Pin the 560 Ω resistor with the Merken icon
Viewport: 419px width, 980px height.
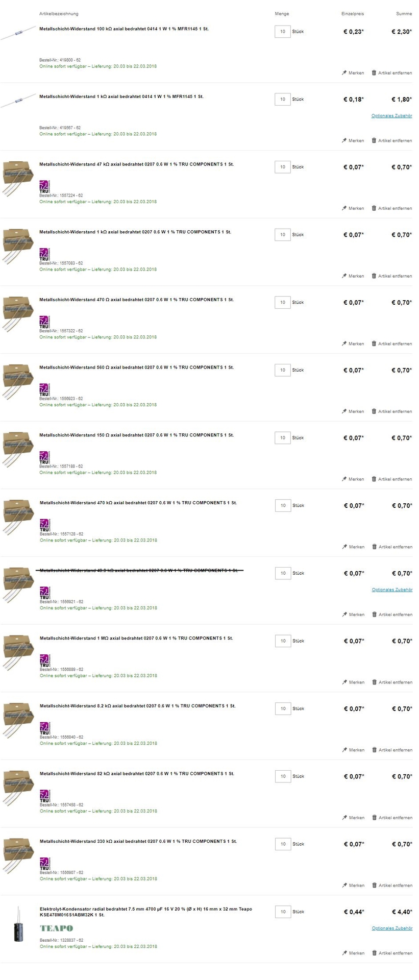pyautogui.click(x=344, y=411)
